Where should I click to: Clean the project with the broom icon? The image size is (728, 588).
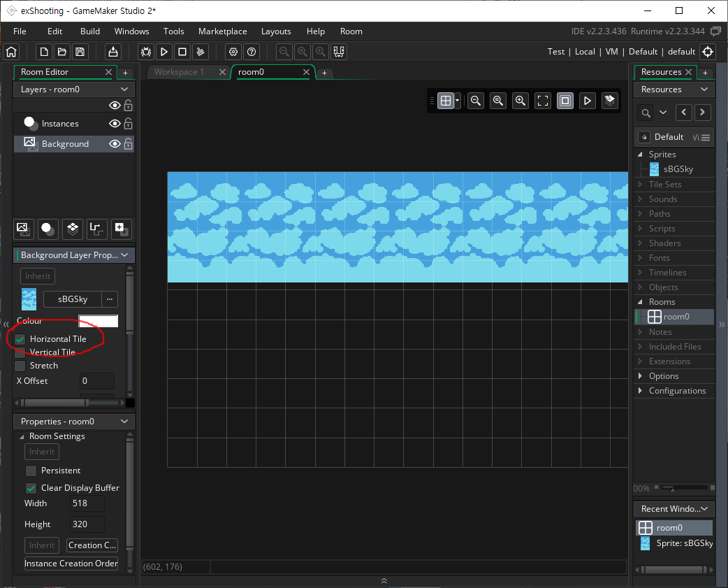(x=200, y=51)
